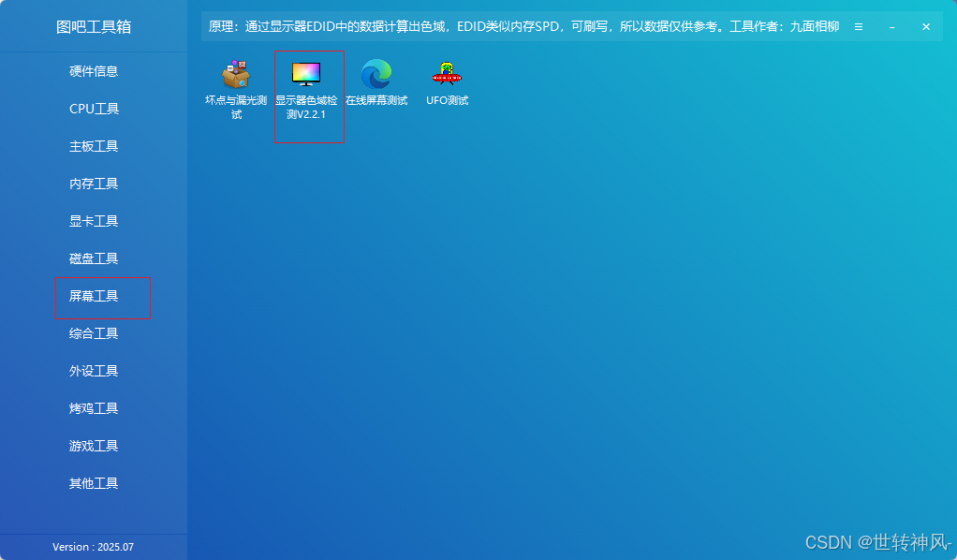The height and width of the screenshot is (560, 957).
Task: Open the 主板工具 category
Action: click(94, 146)
